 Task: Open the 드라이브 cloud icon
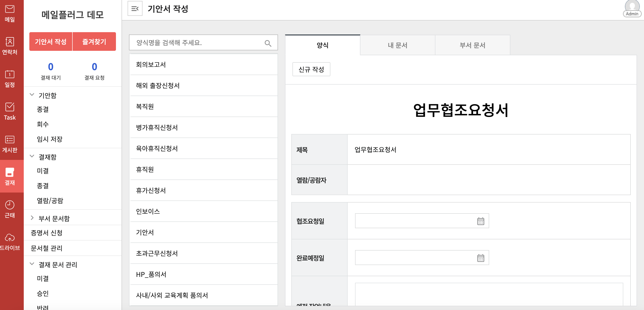tap(10, 241)
